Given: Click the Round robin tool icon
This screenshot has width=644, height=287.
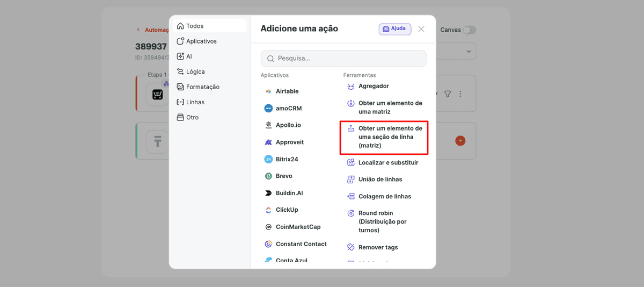Looking at the screenshot, I should pos(351,213).
